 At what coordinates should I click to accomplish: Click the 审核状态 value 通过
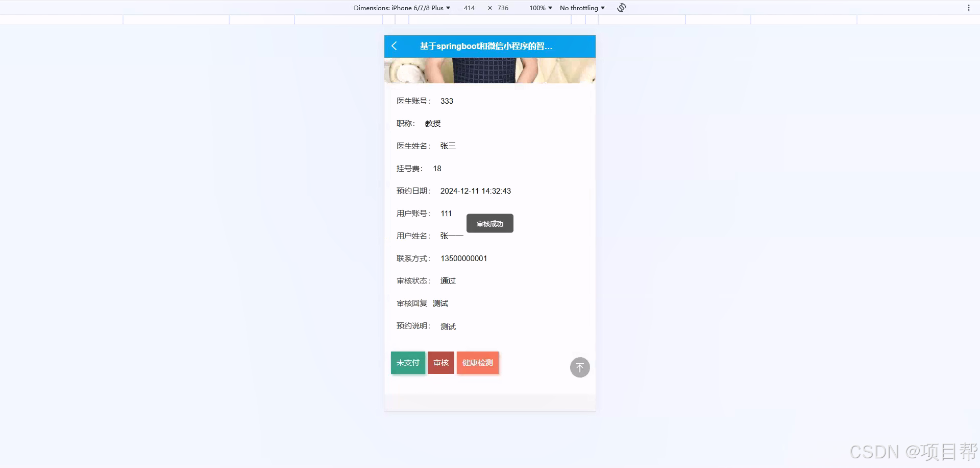pyautogui.click(x=447, y=280)
